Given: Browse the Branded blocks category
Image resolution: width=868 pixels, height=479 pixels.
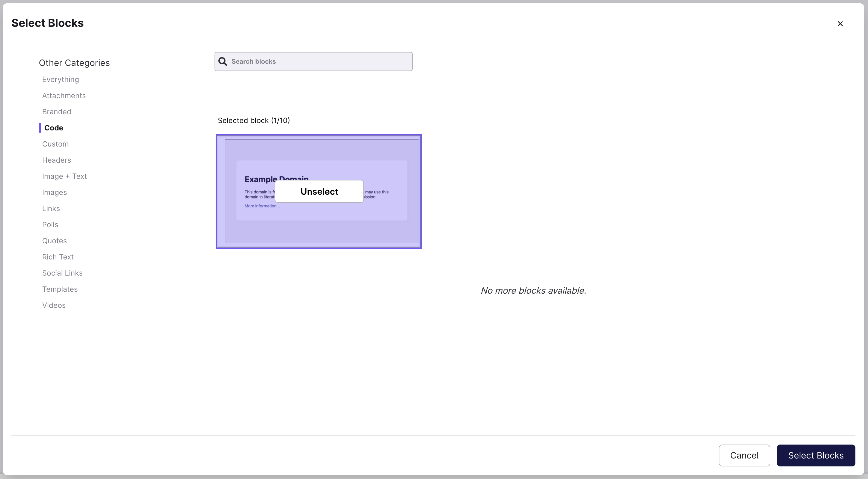Looking at the screenshot, I should pos(57,112).
